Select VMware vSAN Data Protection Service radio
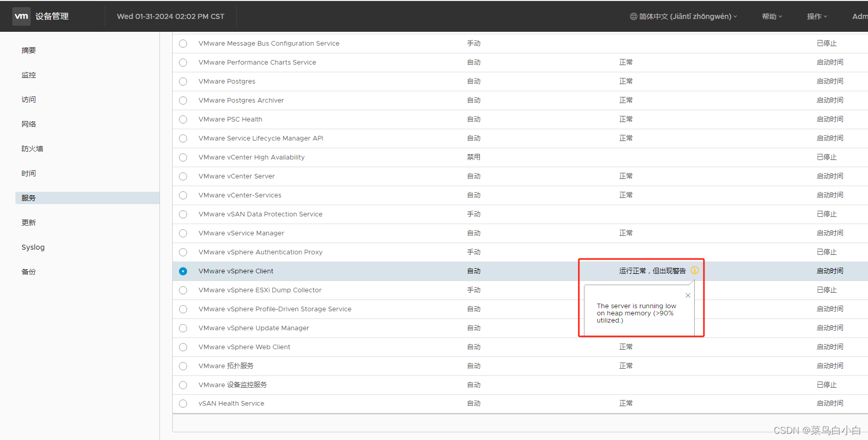 click(x=183, y=214)
